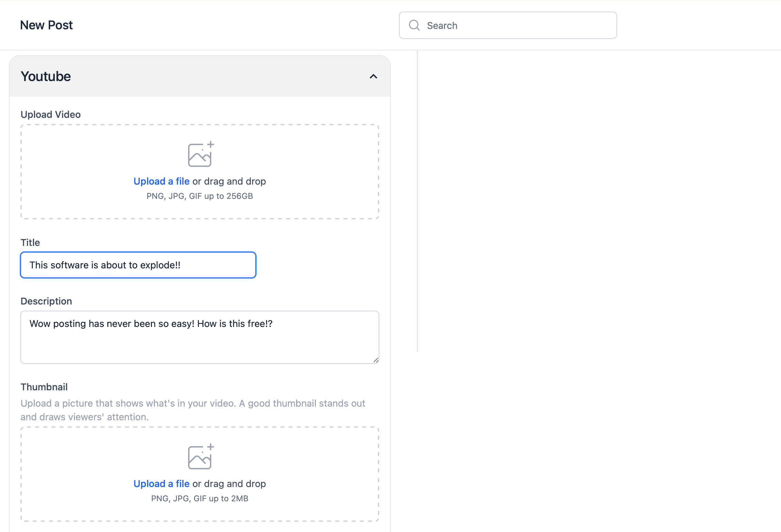Click the New Post page heading
Screen dimensions: 781x532
(x=46, y=25)
